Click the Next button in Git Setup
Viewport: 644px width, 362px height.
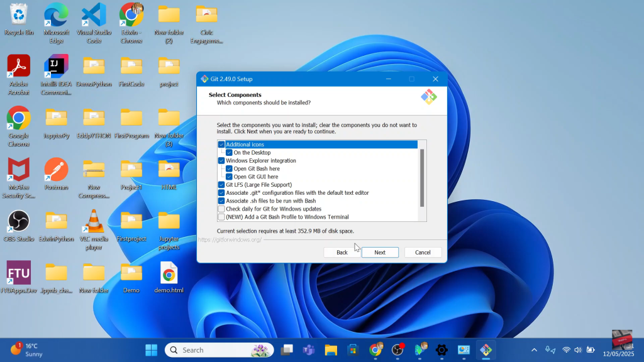[380, 252]
